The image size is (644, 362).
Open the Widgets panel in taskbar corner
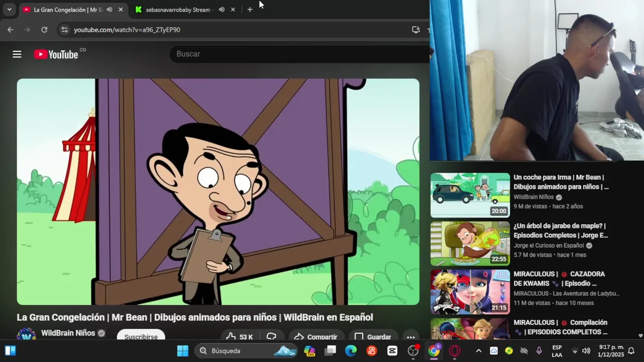click(10, 351)
